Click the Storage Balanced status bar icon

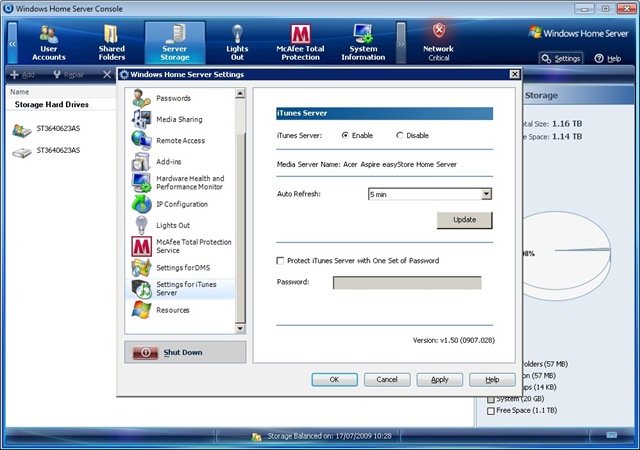tap(256, 437)
